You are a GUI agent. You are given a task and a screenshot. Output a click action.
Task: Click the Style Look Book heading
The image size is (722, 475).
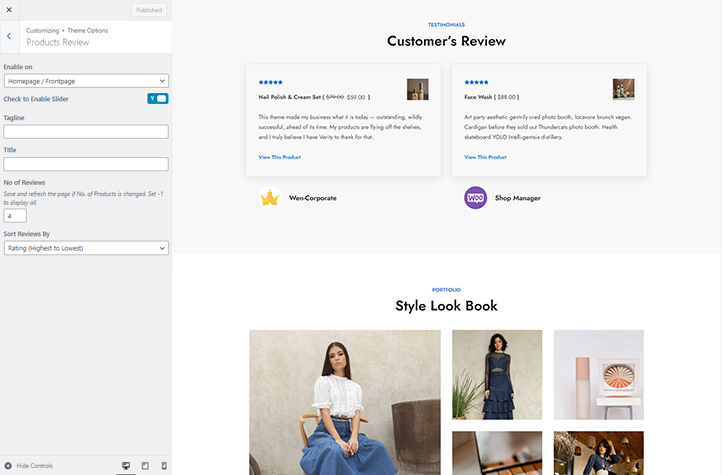(x=446, y=306)
